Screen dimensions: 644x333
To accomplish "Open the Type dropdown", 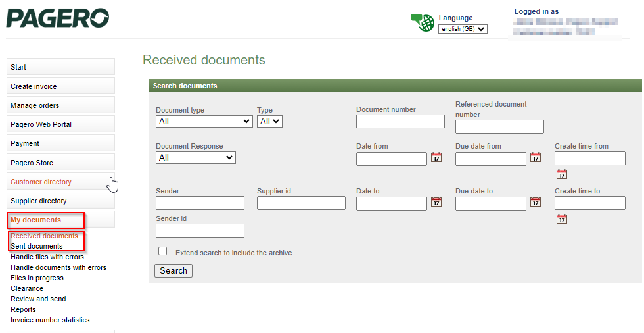I will [x=270, y=121].
